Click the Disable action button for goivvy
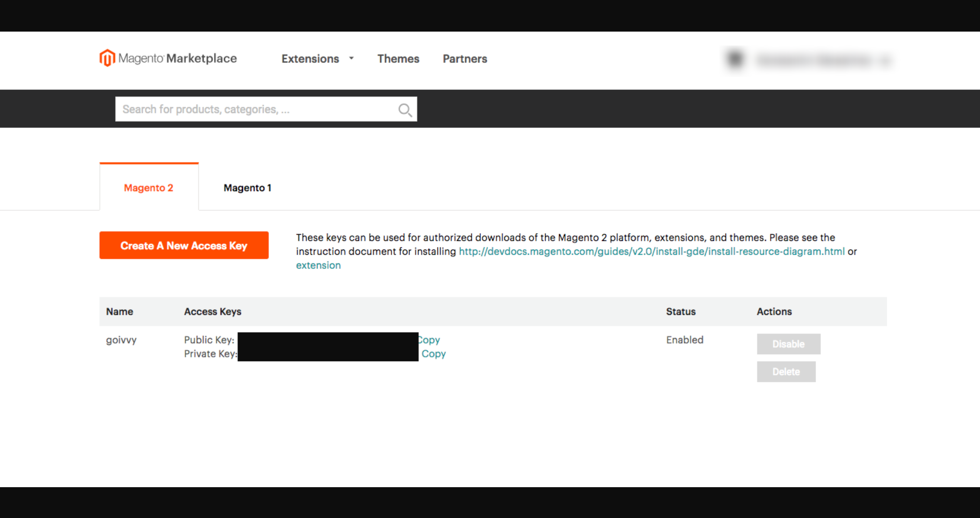Screen dimensions: 980x518 point(787,344)
